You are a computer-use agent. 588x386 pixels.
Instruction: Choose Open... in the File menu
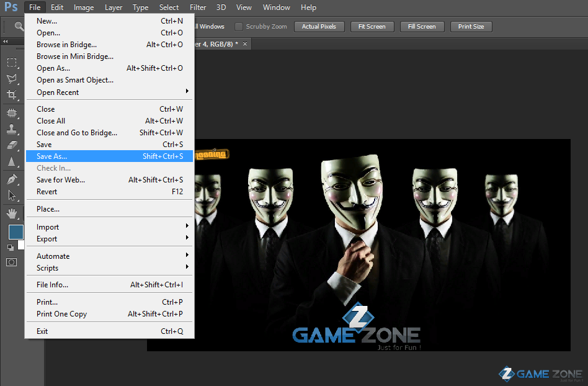[110, 33]
